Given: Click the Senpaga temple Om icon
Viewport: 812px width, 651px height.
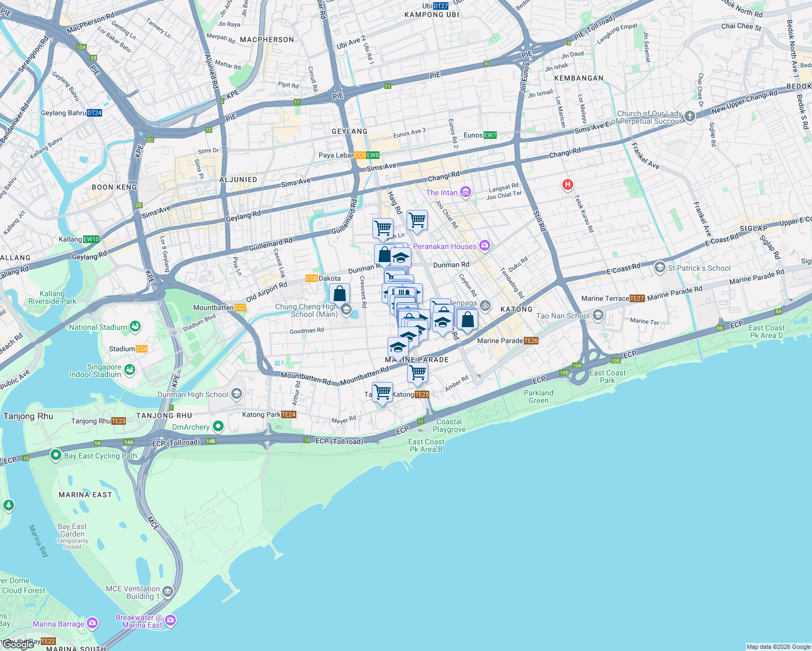Looking at the screenshot, I should click(485, 305).
